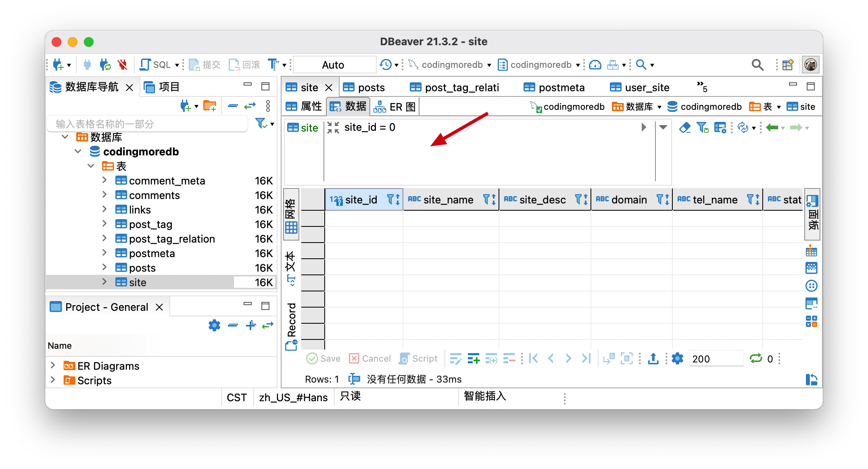Click the new connection plug icon

pos(58,65)
